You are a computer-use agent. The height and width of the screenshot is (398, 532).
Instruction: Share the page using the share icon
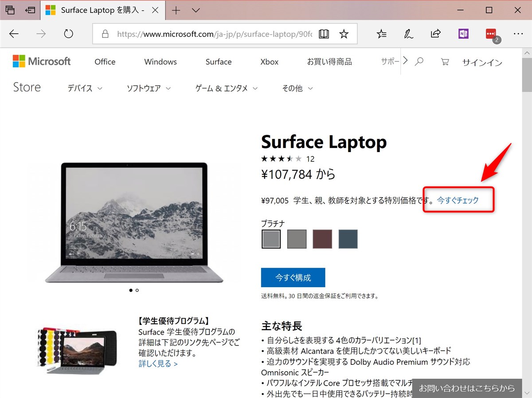pyautogui.click(x=436, y=34)
